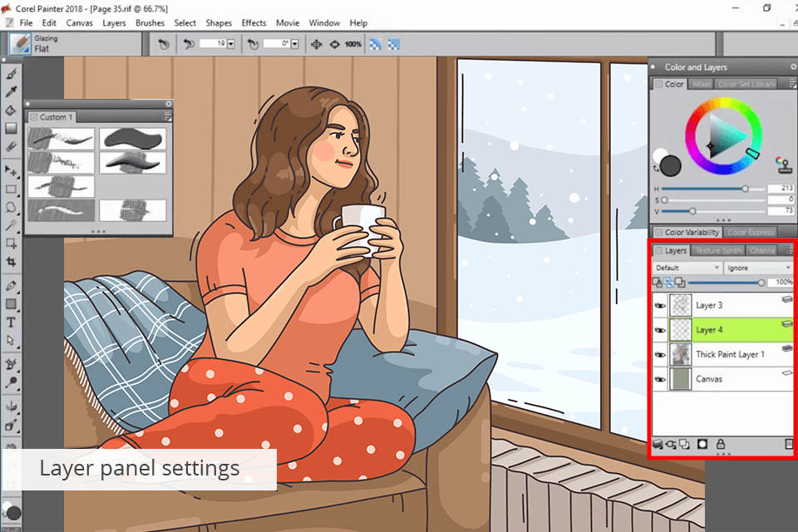Open the Canvas menu
The height and width of the screenshot is (532, 798).
coord(80,23)
